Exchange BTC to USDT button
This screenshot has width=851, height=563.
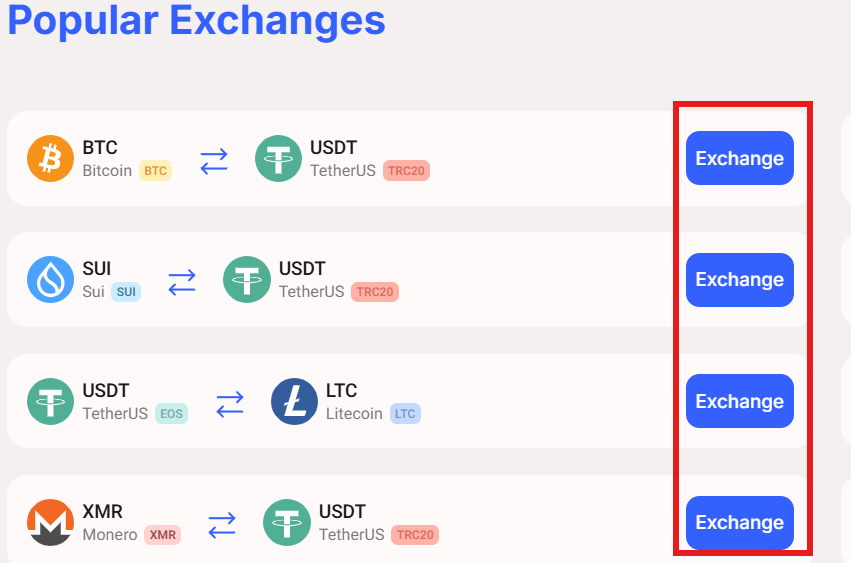click(x=740, y=158)
